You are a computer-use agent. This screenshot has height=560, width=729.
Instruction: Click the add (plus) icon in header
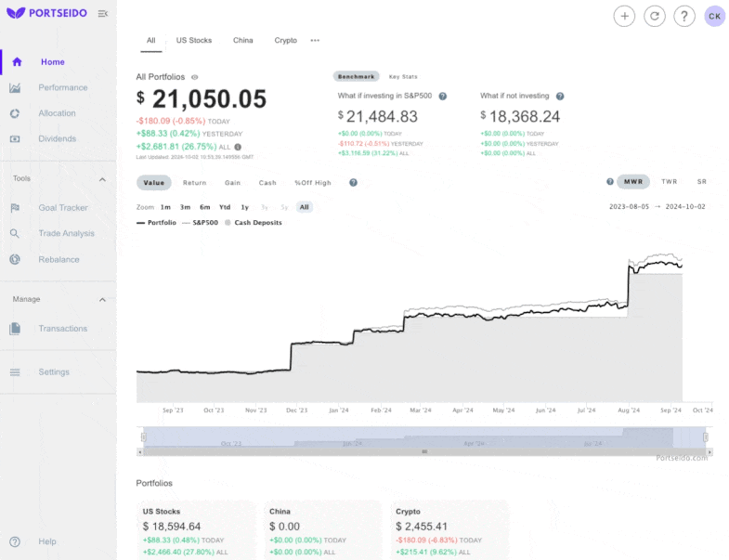click(x=624, y=16)
